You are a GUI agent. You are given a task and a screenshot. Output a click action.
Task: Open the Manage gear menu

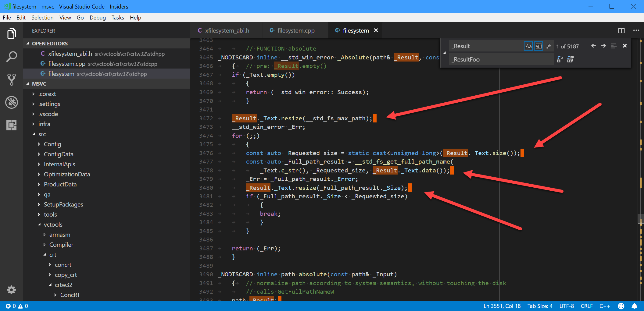11,290
